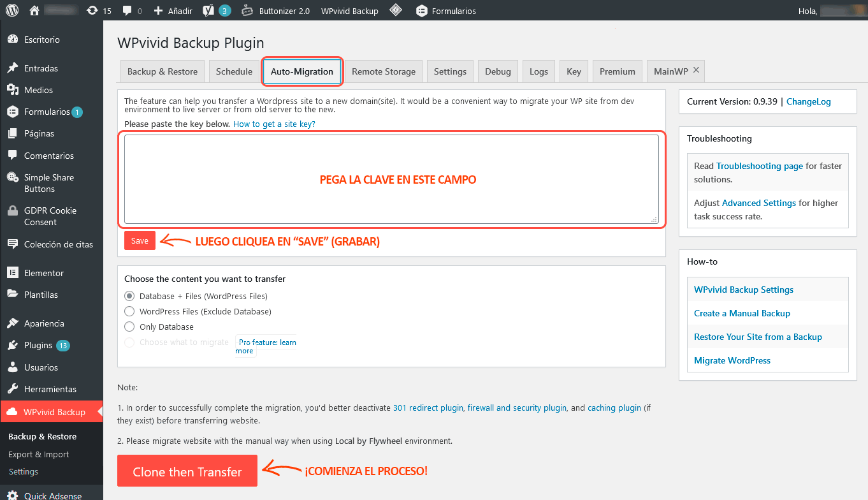Image resolution: width=868 pixels, height=500 pixels.
Task: Click the WordPress logo in admin bar
Action: [x=13, y=10]
